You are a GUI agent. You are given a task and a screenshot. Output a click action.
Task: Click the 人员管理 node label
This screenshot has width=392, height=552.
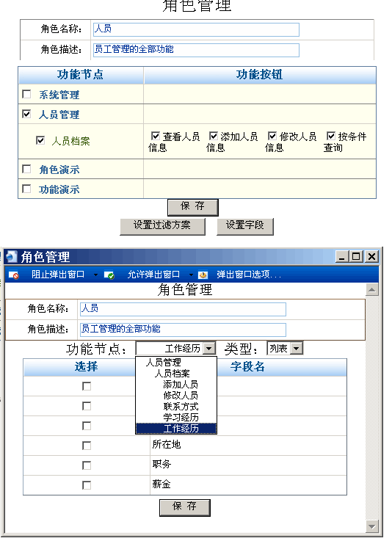(59, 115)
